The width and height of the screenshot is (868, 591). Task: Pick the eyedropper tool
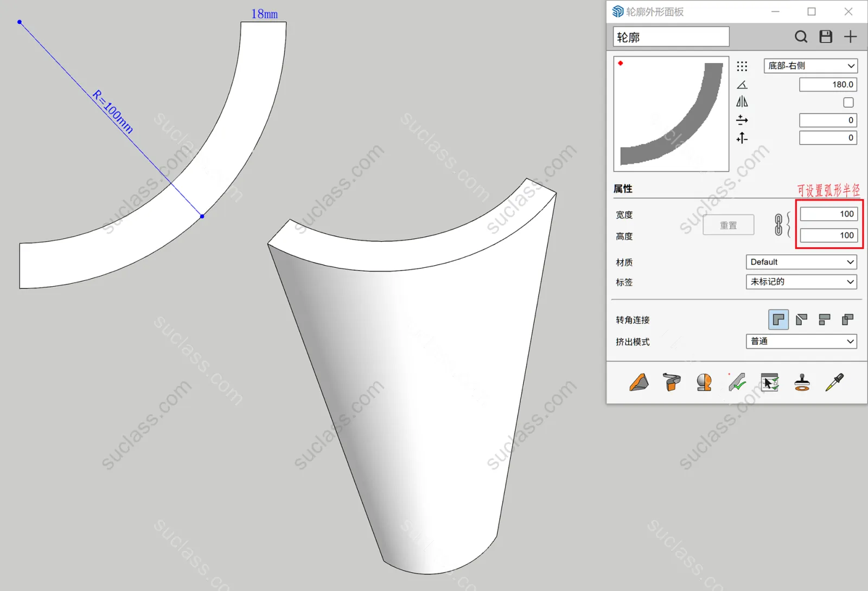click(x=834, y=382)
